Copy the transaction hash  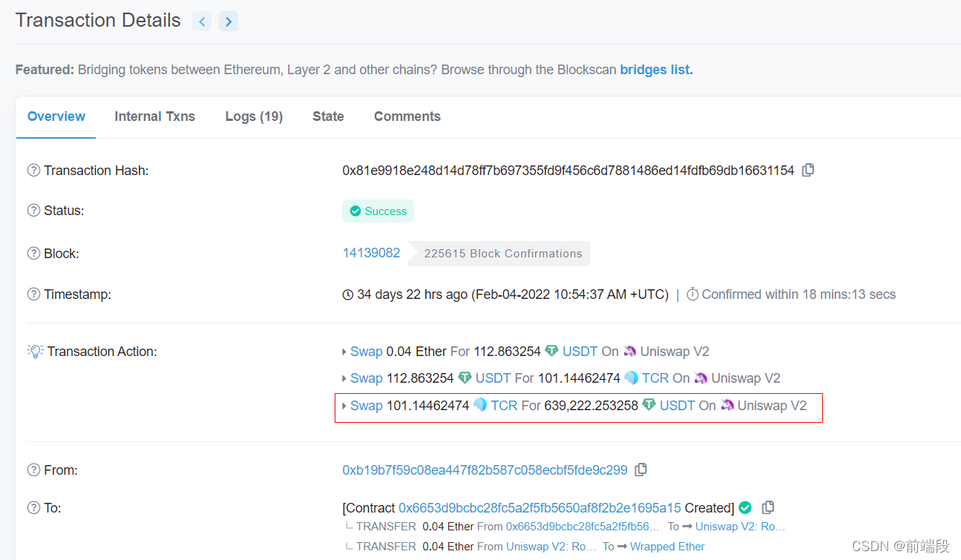pos(808,170)
